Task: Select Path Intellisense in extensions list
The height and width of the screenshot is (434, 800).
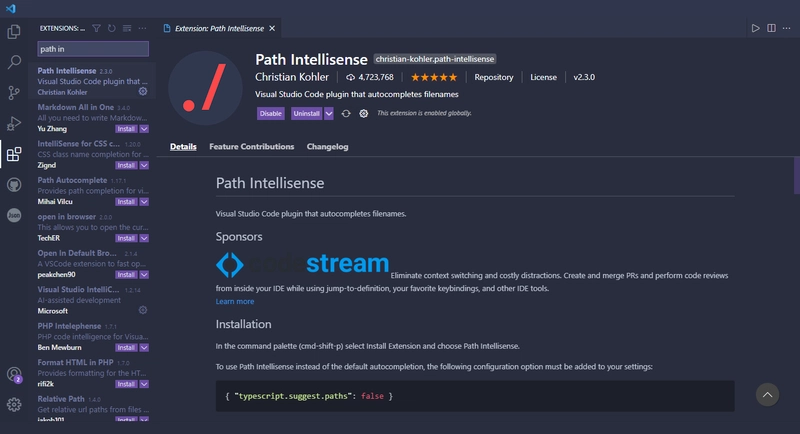Action: click(92, 81)
